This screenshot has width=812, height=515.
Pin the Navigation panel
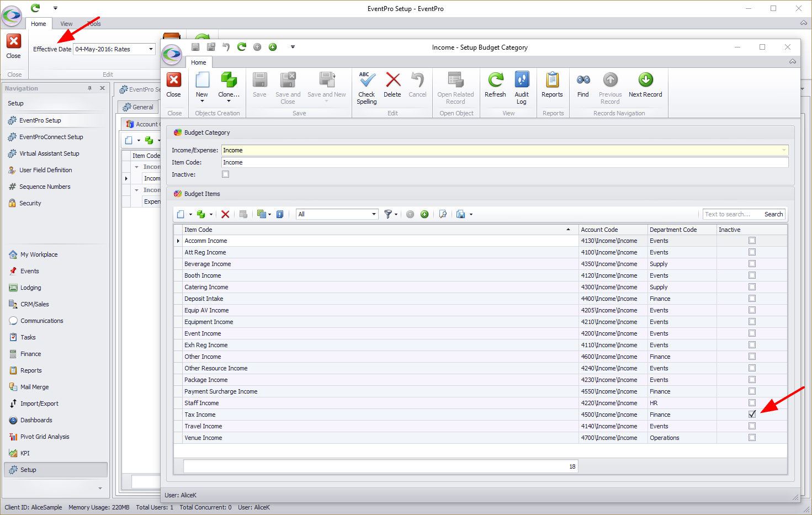coord(89,88)
